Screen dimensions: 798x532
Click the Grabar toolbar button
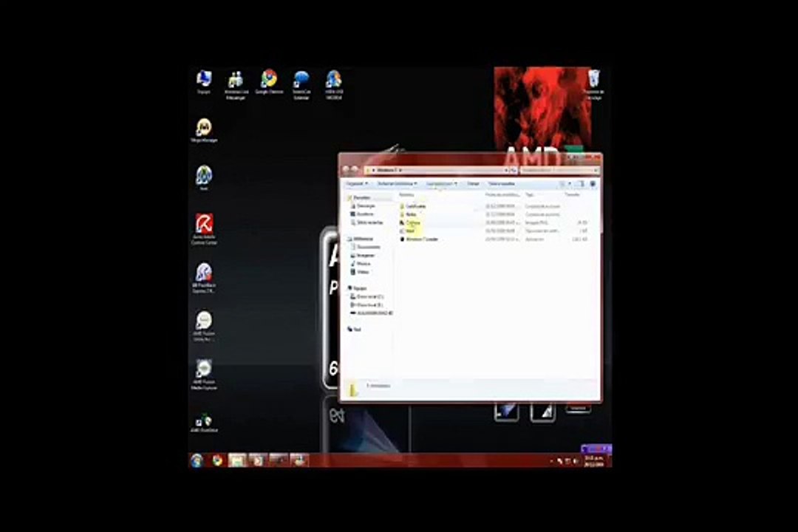click(x=474, y=184)
